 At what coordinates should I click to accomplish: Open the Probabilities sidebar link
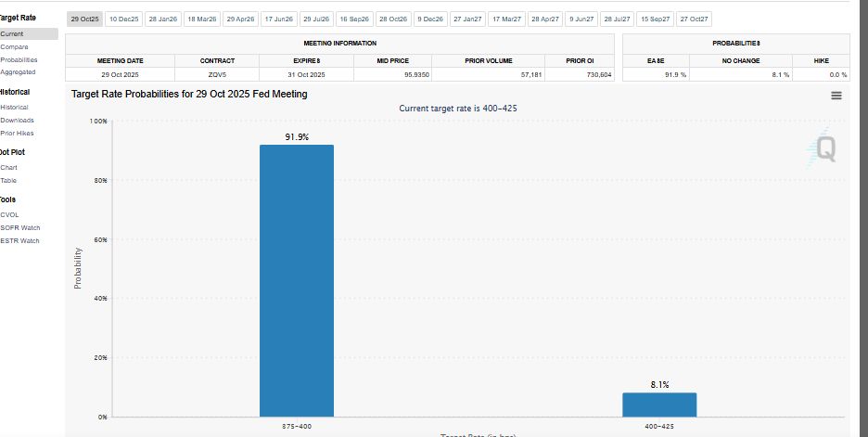click(x=19, y=59)
